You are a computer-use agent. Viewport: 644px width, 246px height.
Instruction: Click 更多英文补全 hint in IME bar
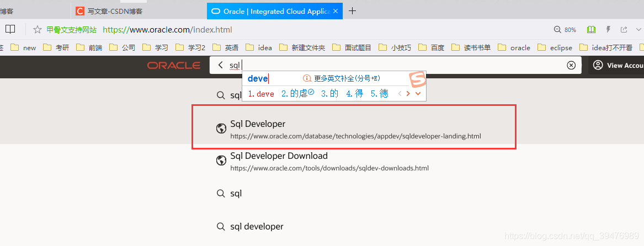341,78
